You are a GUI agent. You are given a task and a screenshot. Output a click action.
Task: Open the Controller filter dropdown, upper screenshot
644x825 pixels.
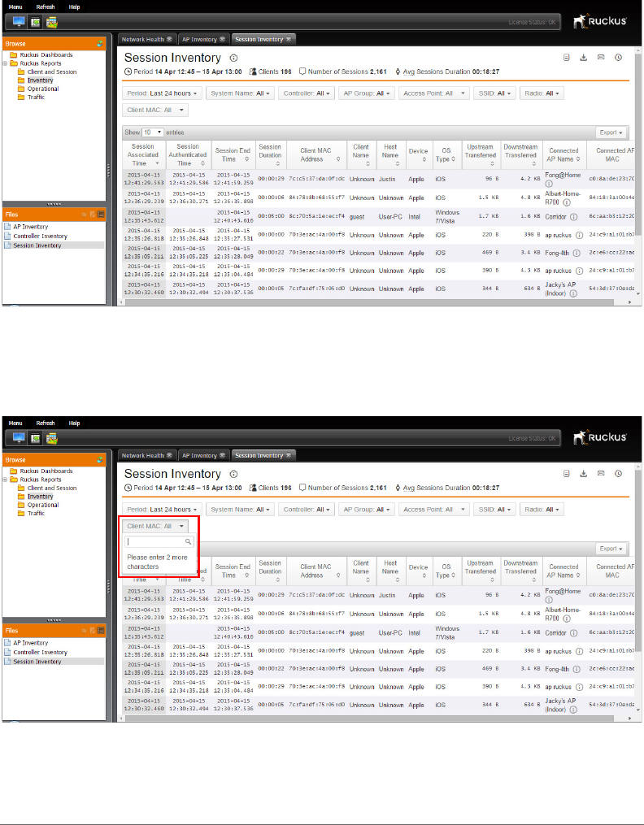[307, 93]
